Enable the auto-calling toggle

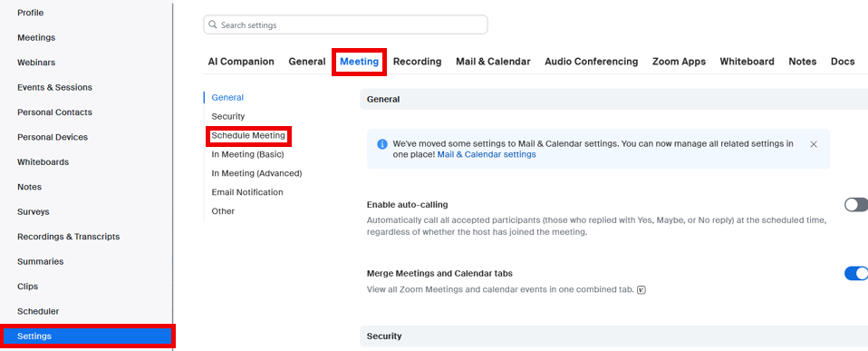pyautogui.click(x=856, y=205)
